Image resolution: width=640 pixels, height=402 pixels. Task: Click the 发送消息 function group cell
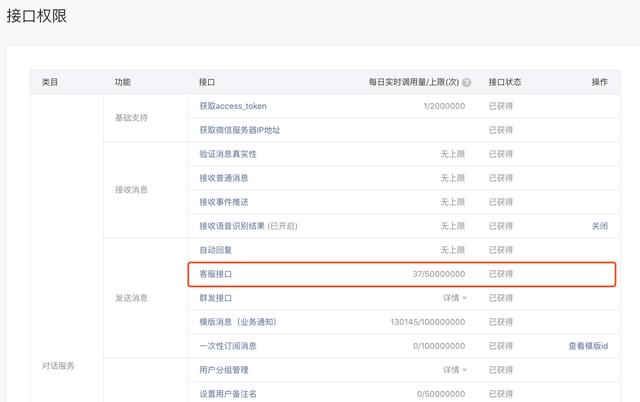pos(132,298)
